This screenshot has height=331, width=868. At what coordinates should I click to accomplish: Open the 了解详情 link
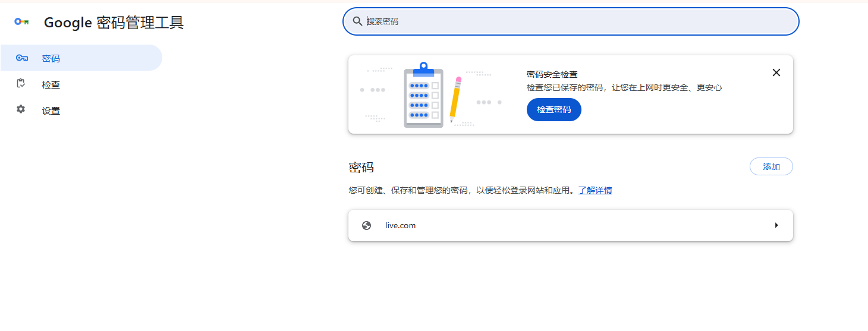[595, 190]
